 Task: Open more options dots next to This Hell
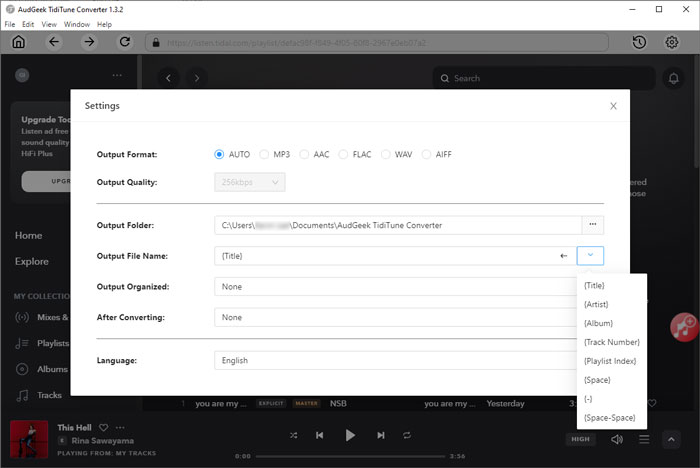[x=120, y=428]
